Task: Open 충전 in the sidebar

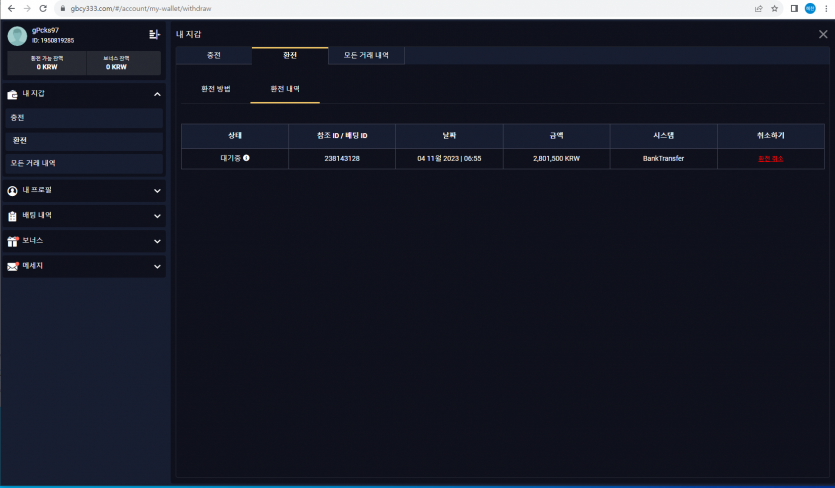Action: [x=84, y=118]
